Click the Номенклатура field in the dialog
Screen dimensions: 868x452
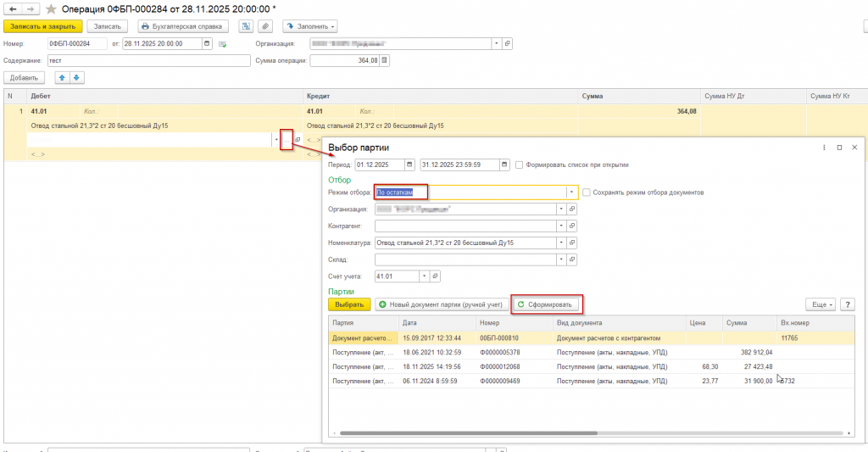[465, 243]
